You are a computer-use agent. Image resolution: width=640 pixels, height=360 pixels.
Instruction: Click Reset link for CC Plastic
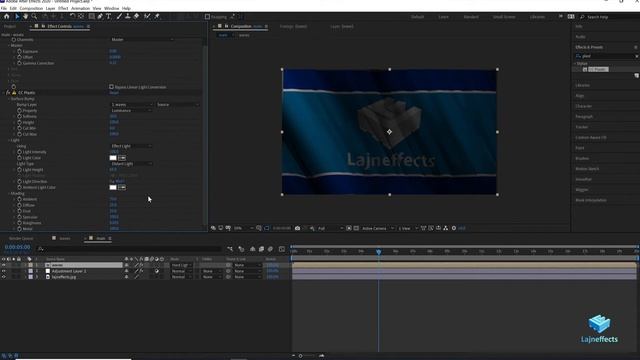click(114, 93)
